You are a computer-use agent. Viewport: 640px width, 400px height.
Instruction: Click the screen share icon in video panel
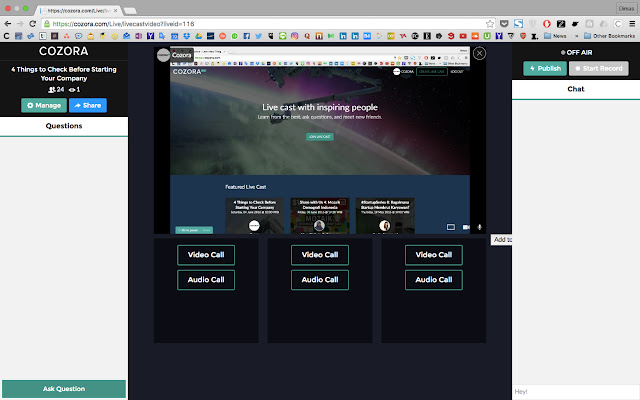coord(451,227)
